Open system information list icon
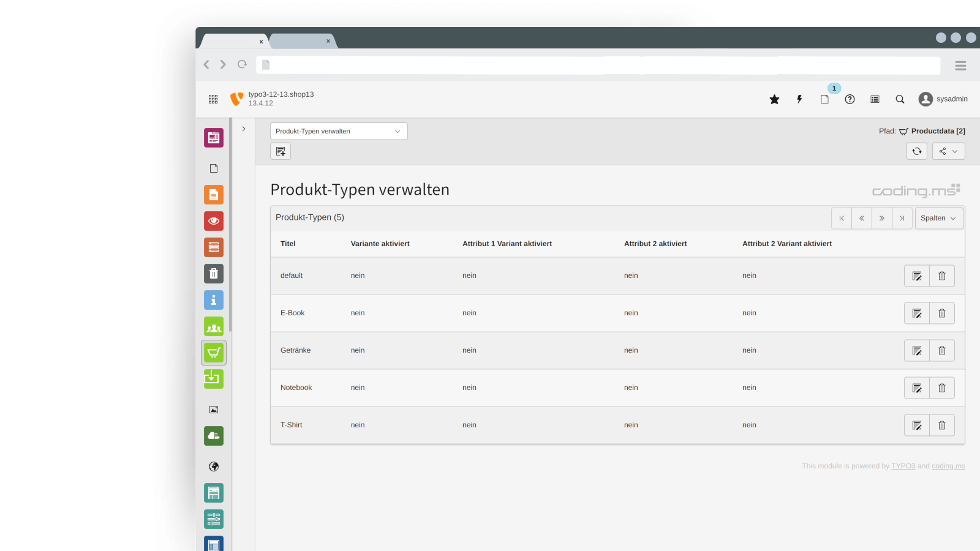 click(875, 99)
